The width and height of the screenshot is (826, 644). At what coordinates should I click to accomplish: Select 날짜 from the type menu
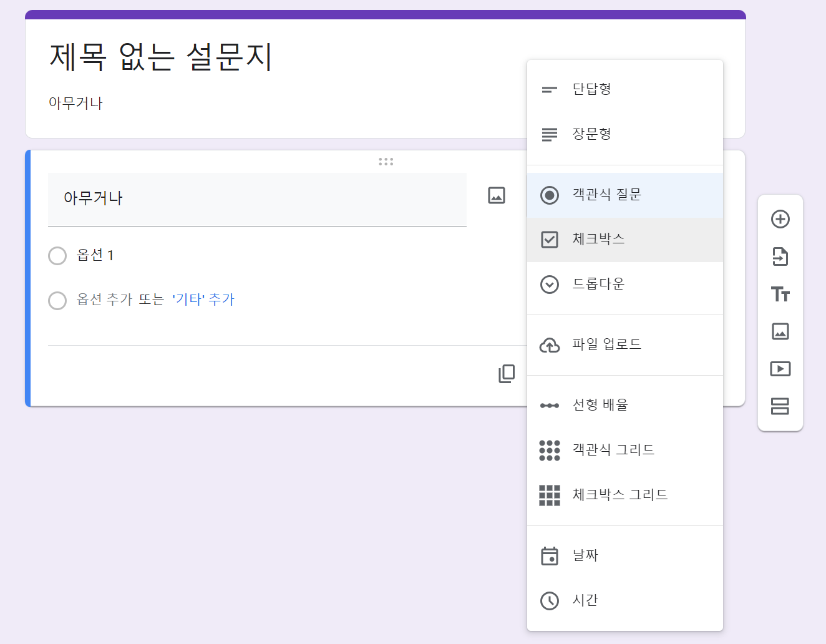pyautogui.click(x=625, y=555)
